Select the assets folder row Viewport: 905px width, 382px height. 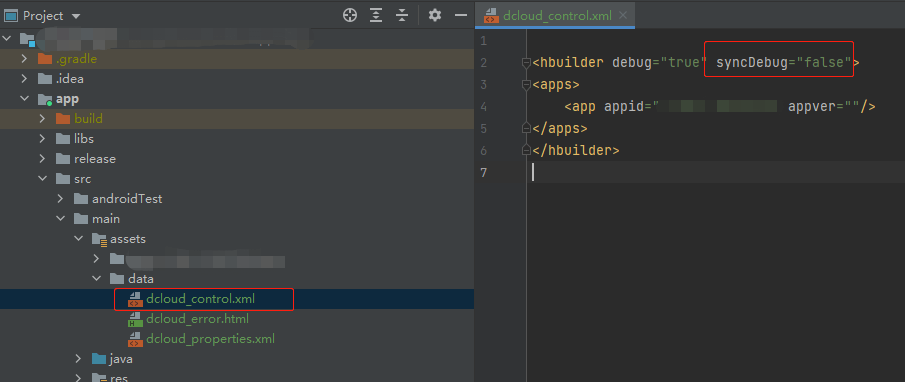[x=237, y=239]
